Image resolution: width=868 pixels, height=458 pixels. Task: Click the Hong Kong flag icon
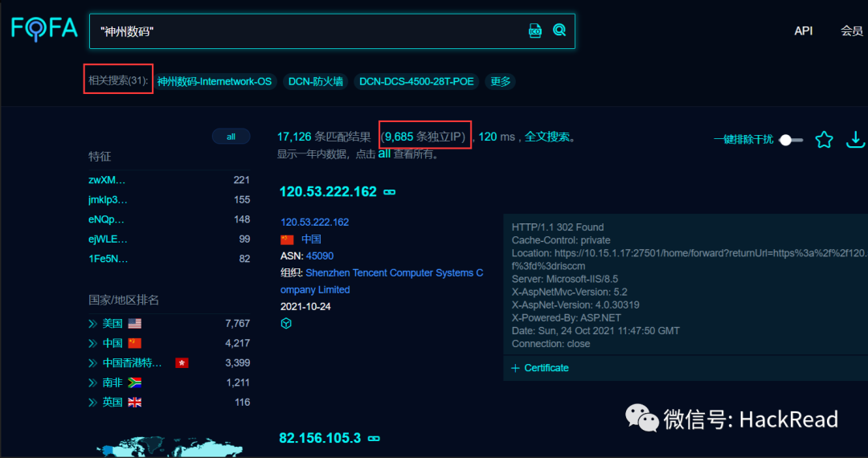click(182, 363)
